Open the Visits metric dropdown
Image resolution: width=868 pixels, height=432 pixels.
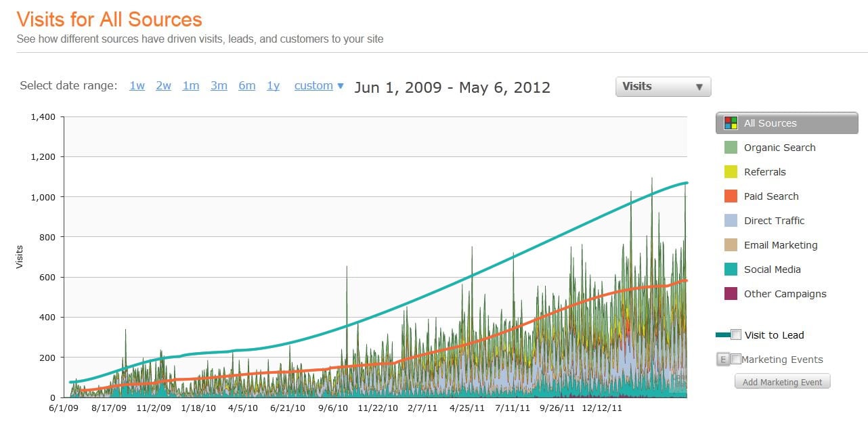(663, 87)
